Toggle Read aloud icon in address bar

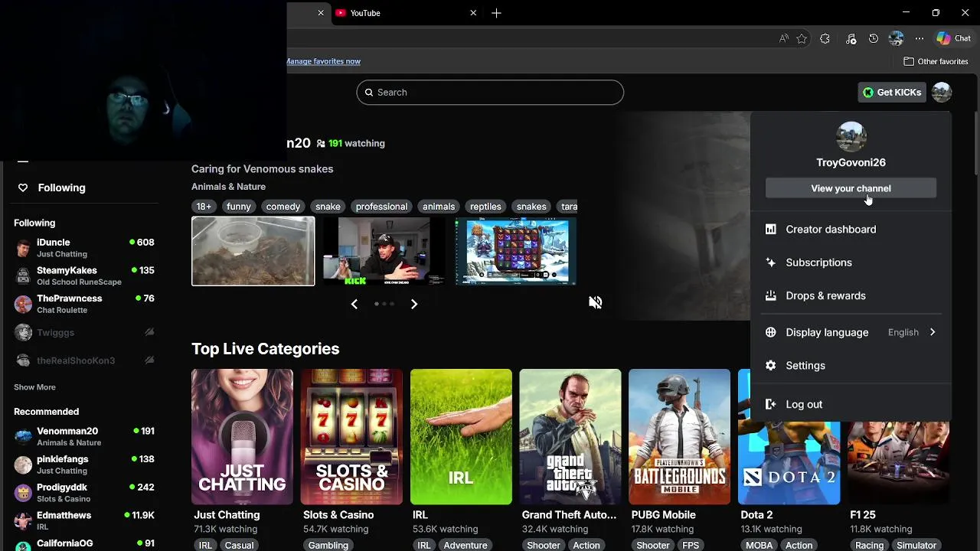(783, 38)
